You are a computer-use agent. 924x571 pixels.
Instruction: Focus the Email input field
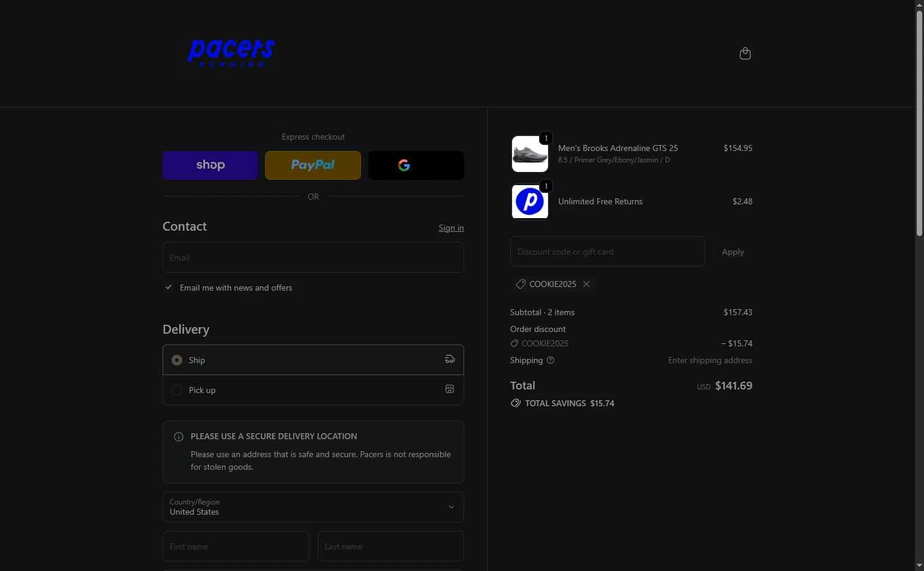click(313, 258)
